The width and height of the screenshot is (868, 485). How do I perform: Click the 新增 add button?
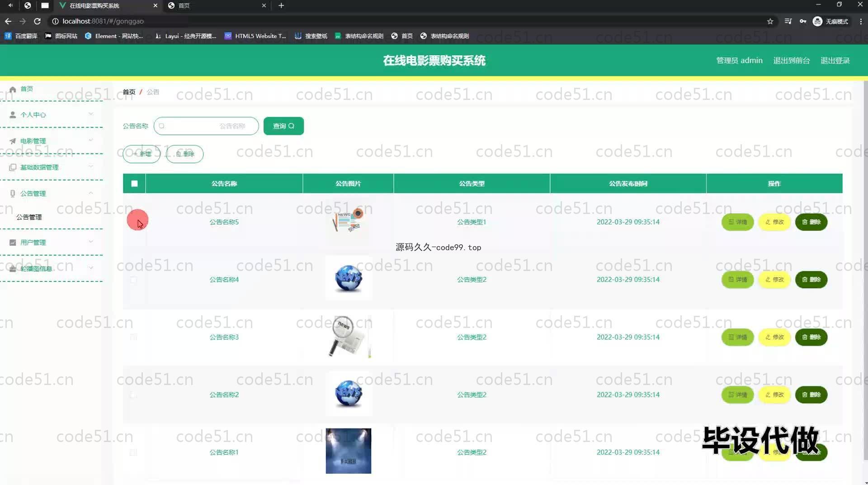[x=142, y=154]
